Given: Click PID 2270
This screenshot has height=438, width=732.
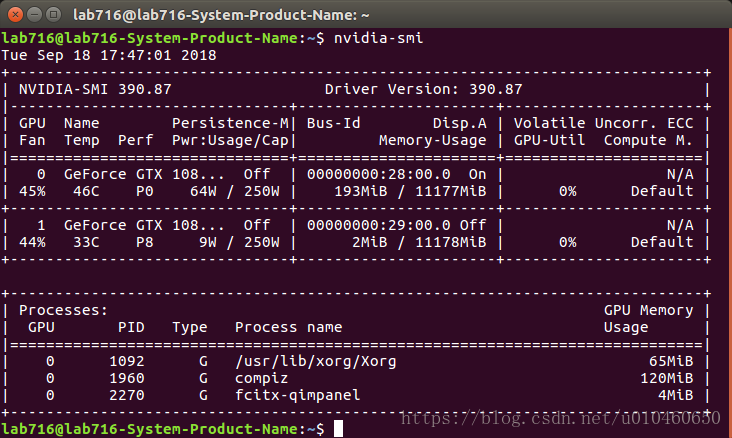Looking at the screenshot, I should [x=127, y=395].
